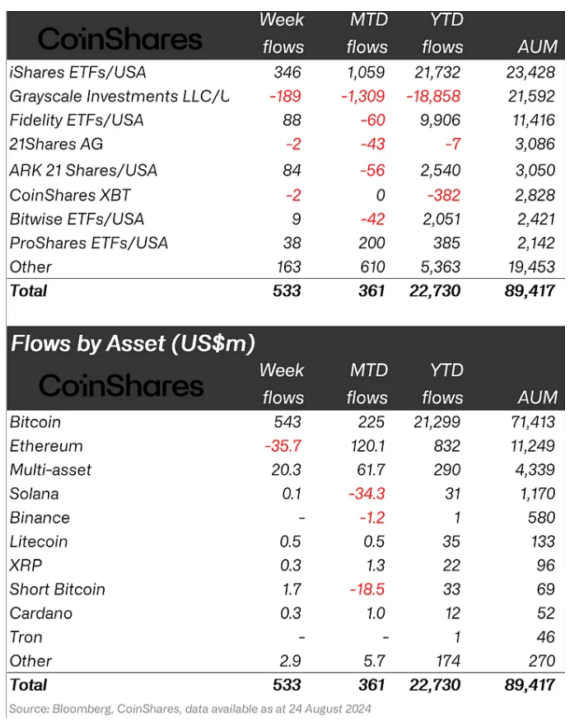571x726 pixels.
Task: Click the Cardano row label
Action: [41, 613]
